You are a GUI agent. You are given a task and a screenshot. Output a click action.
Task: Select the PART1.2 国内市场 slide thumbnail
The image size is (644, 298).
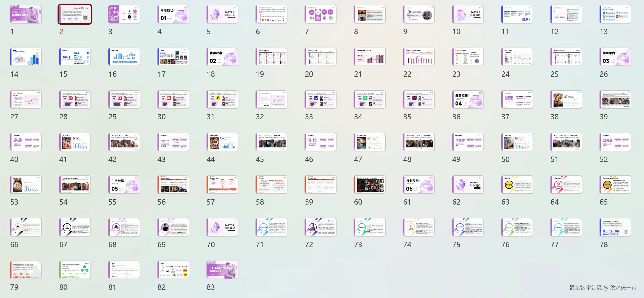coord(468,14)
